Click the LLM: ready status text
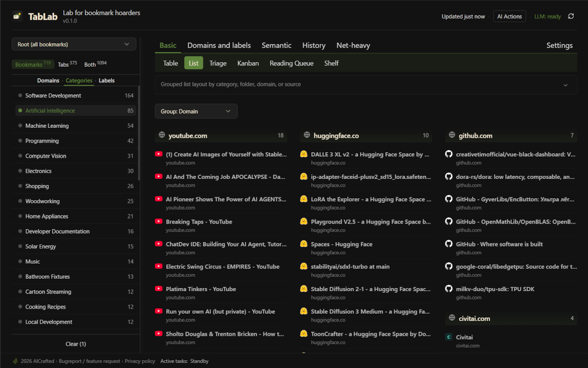The width and height of the screenshot is (588, 368). (548, 16)
